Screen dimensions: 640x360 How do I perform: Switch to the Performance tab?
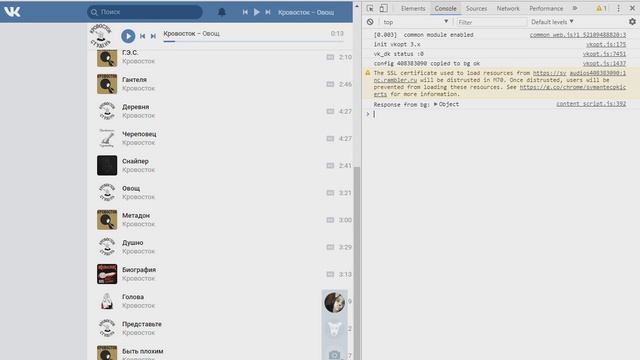tap(546, 8)
